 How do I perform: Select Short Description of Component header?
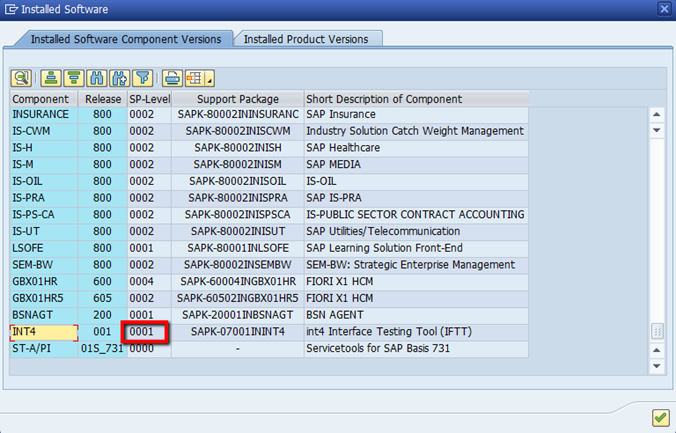click(416, 99)
